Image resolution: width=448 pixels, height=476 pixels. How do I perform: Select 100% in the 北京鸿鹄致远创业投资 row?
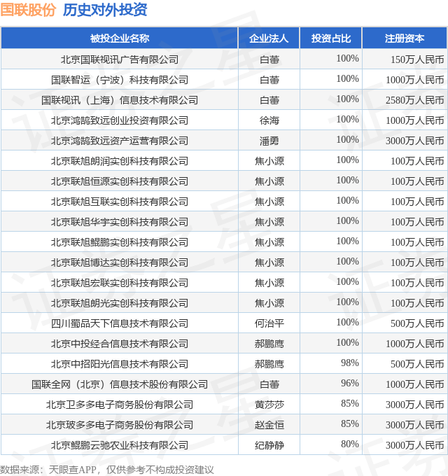point(347,119)
